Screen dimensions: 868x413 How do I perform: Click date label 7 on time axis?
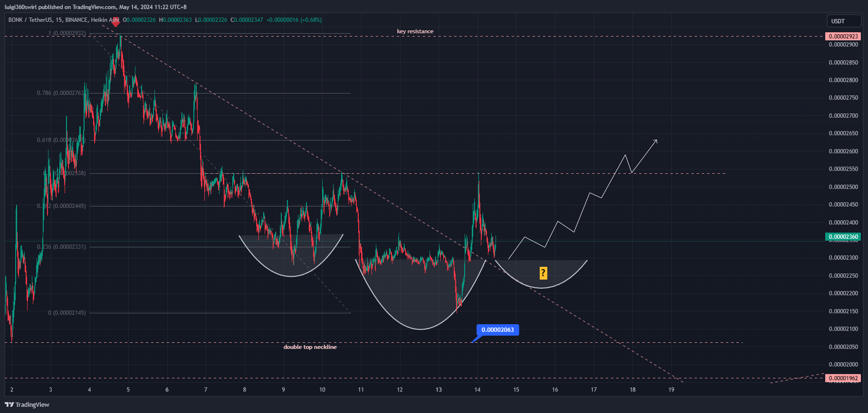click(x=206, y=390)
